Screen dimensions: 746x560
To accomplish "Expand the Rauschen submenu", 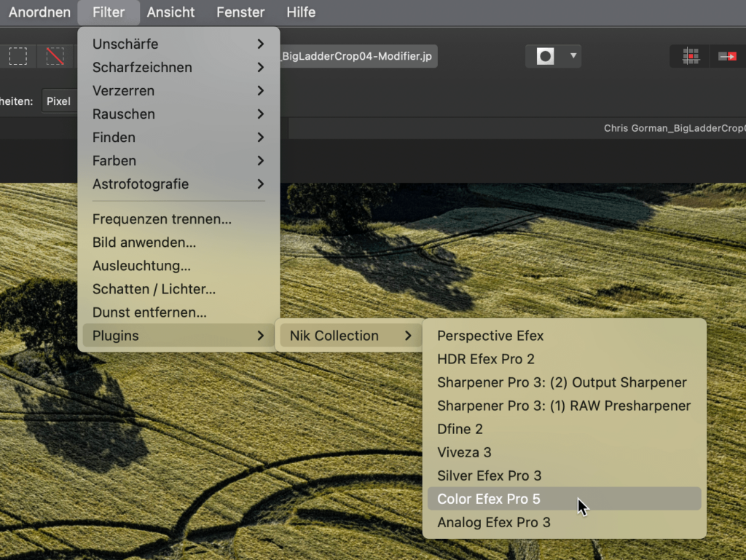I will click(x=178, y=114).
